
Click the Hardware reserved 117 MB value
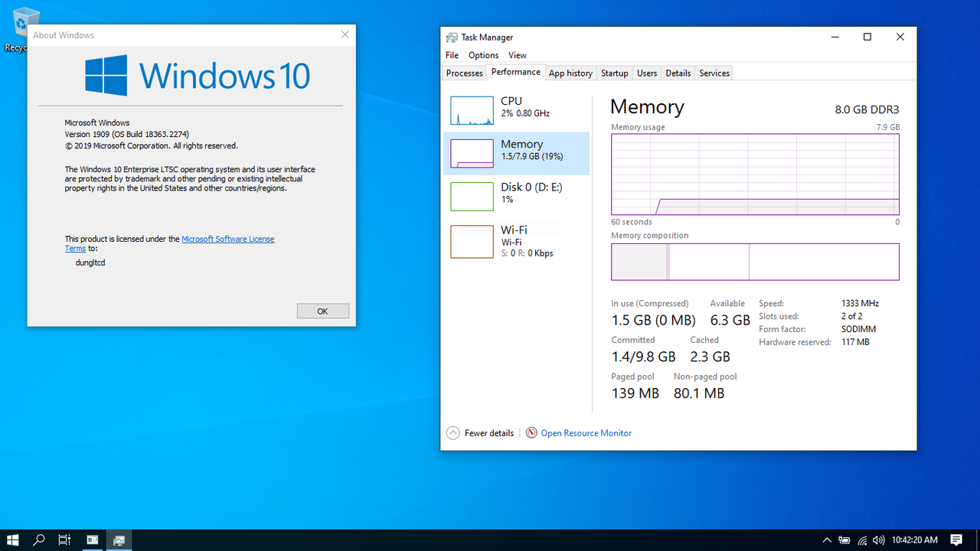(855, 342)
